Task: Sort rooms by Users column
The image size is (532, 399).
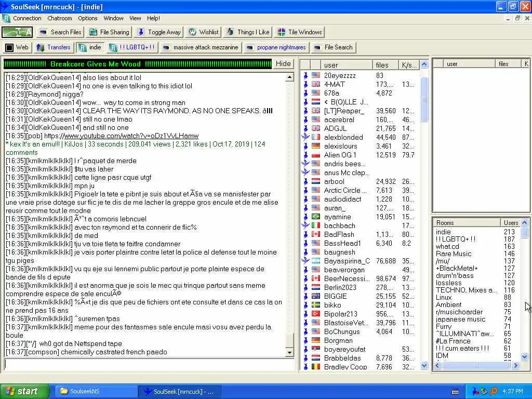Action: click(510, 222)
